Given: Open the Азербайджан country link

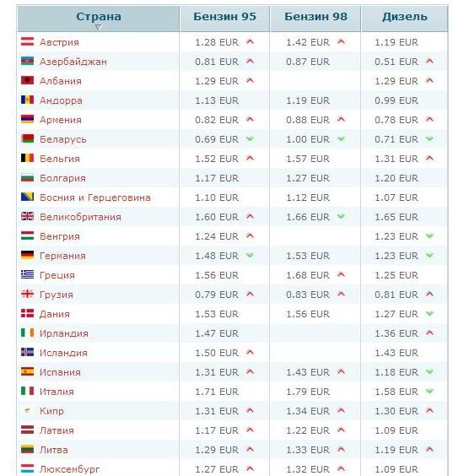Looking at the screenshot, I should (x=73, y=62).
